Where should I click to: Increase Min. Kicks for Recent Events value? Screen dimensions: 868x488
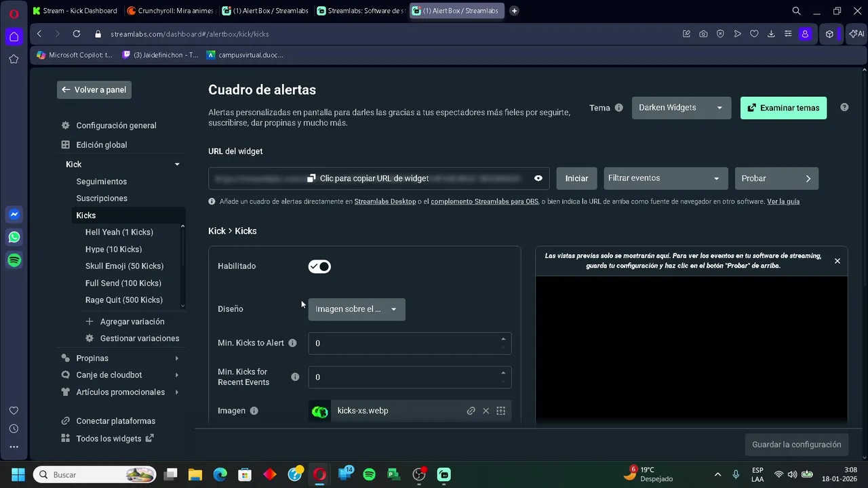(x=503, y=373)
